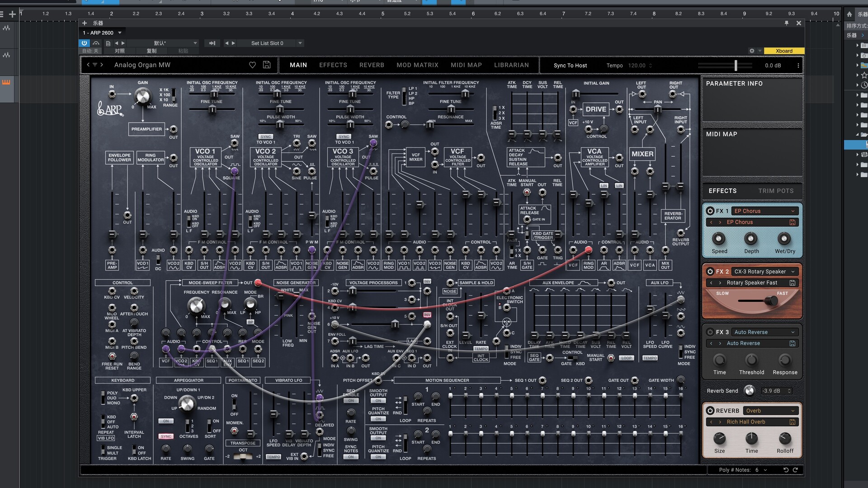Click the undo arrow at bottom right
The image size is (868, 488).
click(786, 470)
